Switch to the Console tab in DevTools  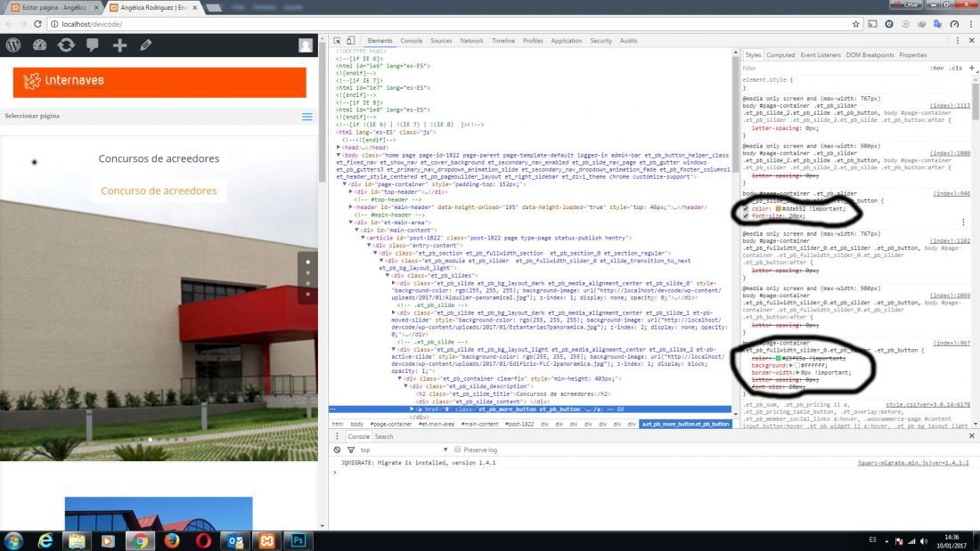[412, 41]
